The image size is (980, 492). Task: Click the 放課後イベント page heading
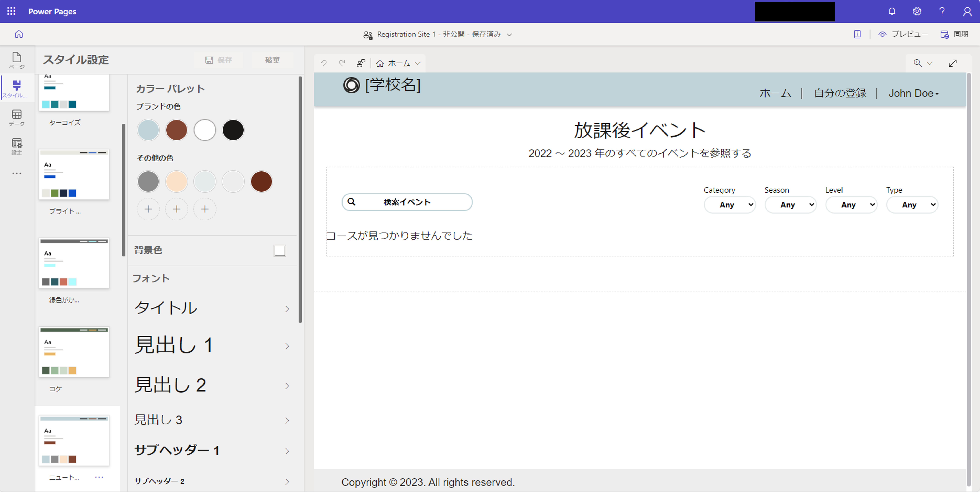tap(640, 130)
